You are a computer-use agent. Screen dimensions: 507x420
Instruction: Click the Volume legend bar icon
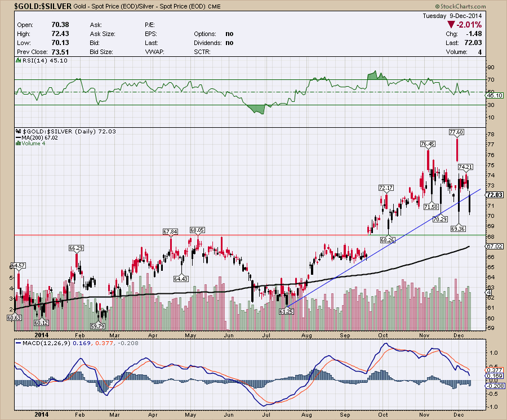click(17, 143)
